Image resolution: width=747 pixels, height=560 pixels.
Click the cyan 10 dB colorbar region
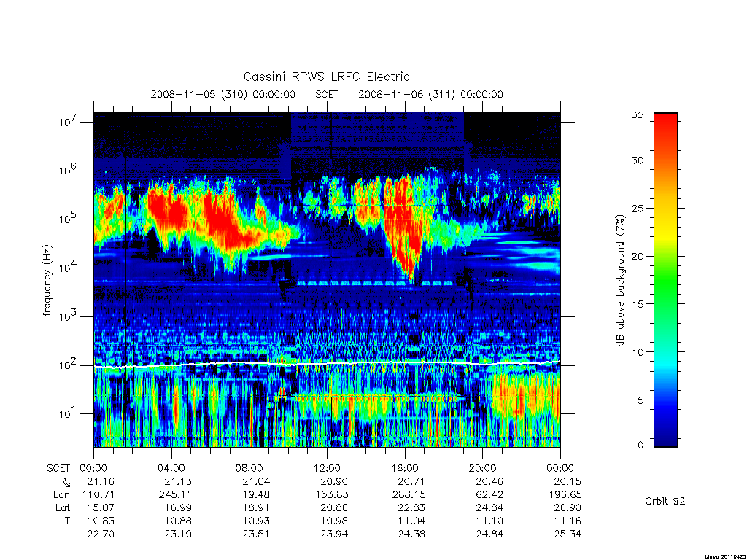[x=665, y=352]
